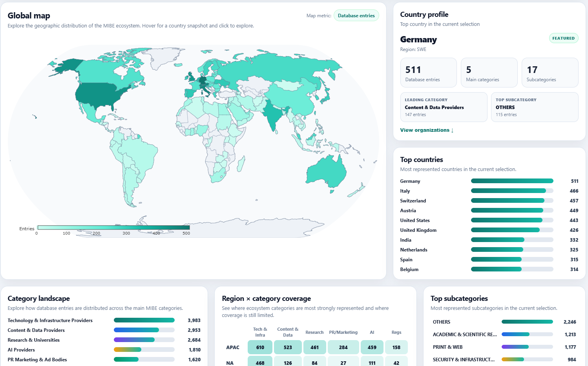
Task: Open the View organizations link
Action: pos(427,130)
